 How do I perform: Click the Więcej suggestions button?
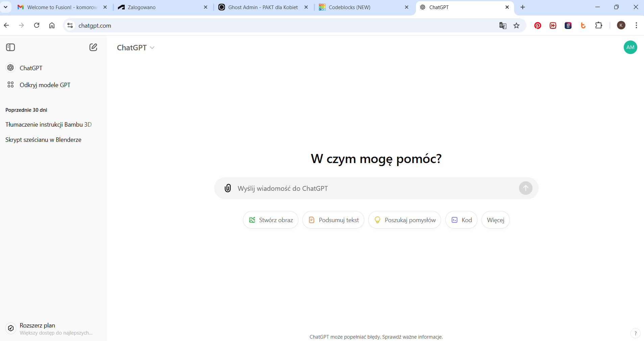[495, 220]
